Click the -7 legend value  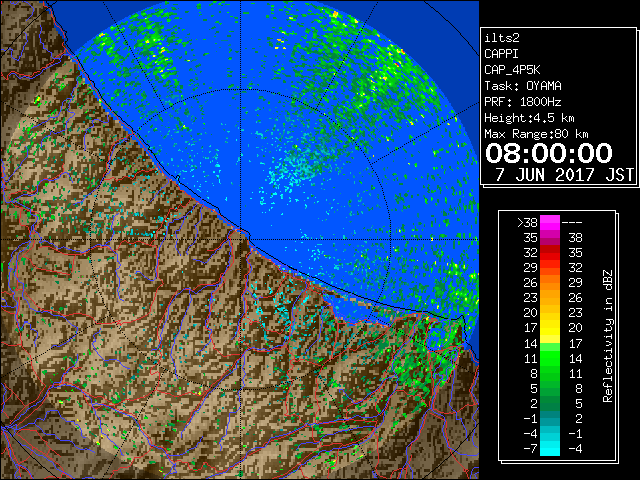coord(530,449)
